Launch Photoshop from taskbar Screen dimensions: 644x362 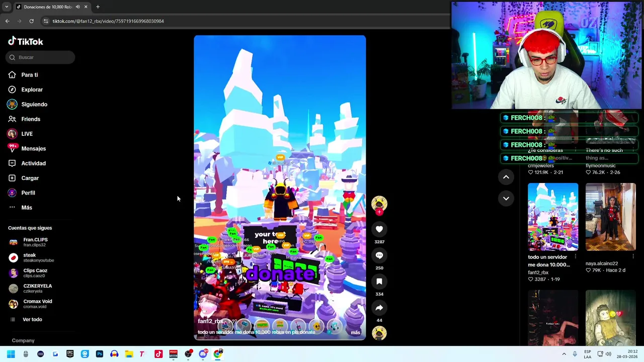[x=100, y=354]
